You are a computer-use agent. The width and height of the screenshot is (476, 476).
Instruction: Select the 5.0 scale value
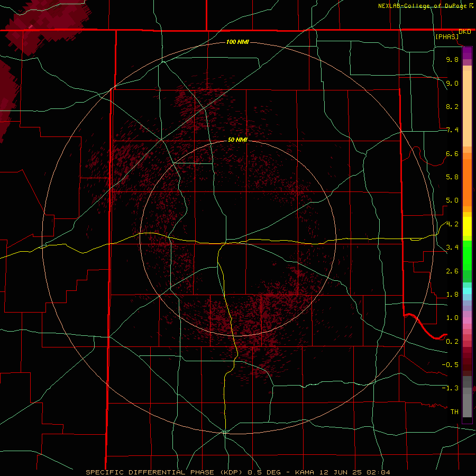click(x=452, y=200)
